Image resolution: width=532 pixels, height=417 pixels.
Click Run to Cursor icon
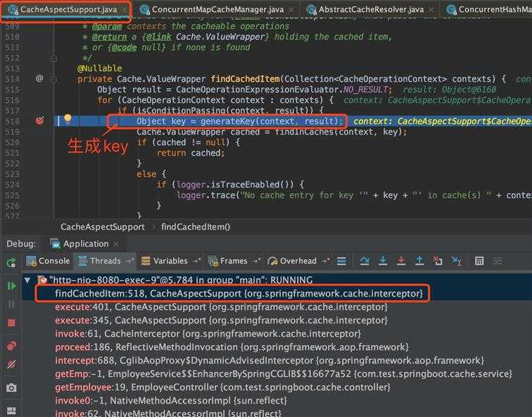point(456,261)
